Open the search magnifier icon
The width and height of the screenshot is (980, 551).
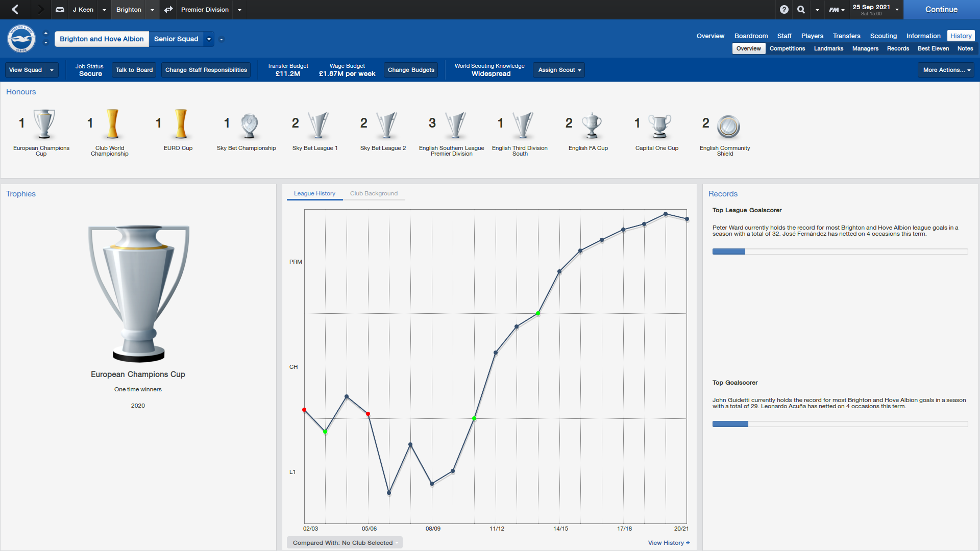click(x=801, y=10)
